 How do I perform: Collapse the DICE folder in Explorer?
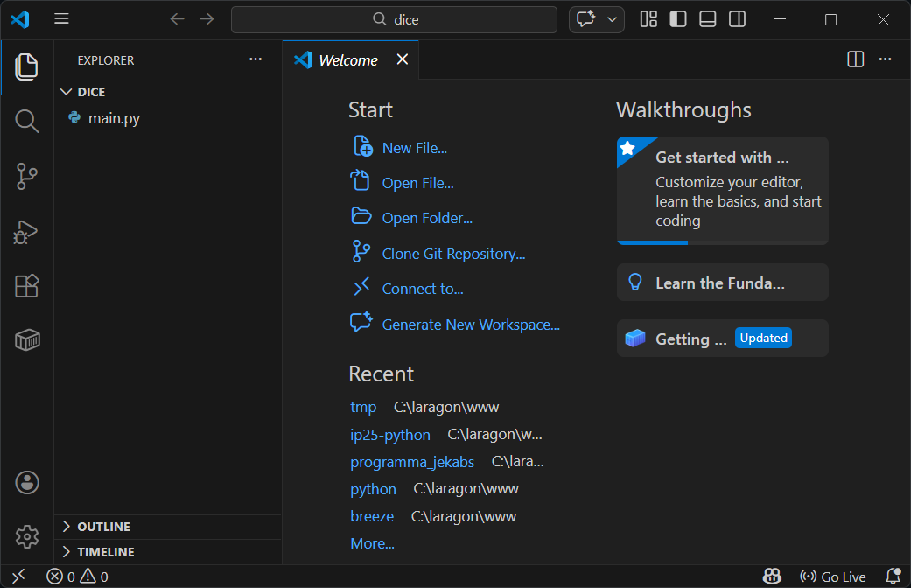pyautogui.click(x=67, y=91)
